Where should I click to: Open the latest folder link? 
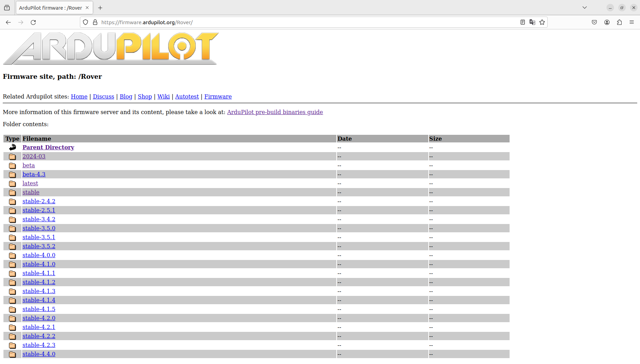pos(30,183)
